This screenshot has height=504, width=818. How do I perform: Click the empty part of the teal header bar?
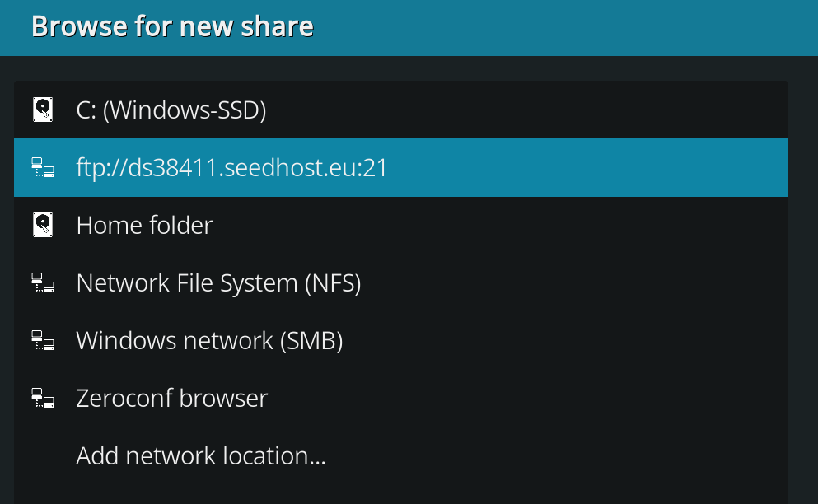563,27
